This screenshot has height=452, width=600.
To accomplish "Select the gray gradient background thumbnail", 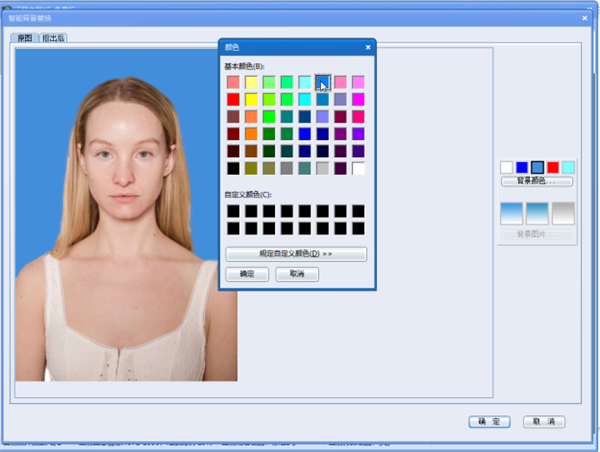I will [563, 213].
